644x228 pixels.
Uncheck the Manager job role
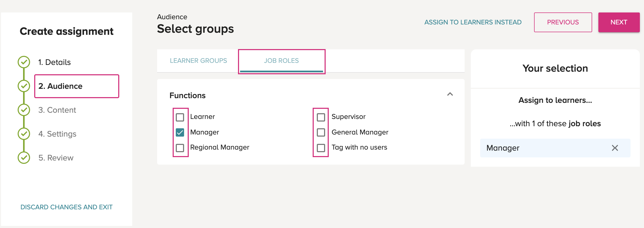[x=180, y=132]
